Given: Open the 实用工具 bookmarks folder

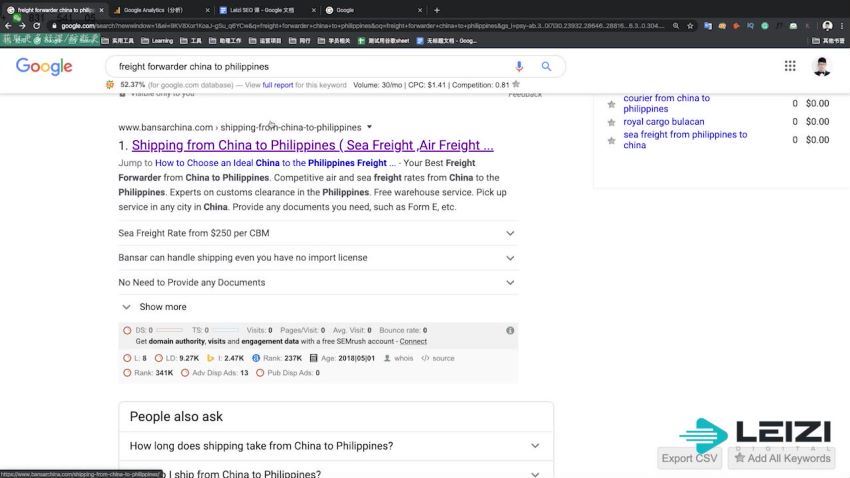Looking at the screenshot, I should coord(118,41).
